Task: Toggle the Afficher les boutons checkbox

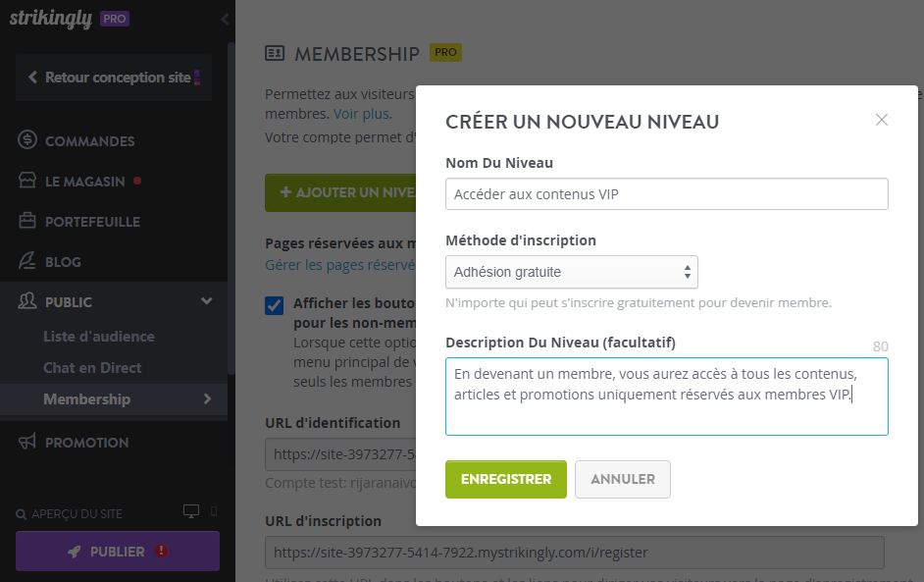Action: point(274,305)
